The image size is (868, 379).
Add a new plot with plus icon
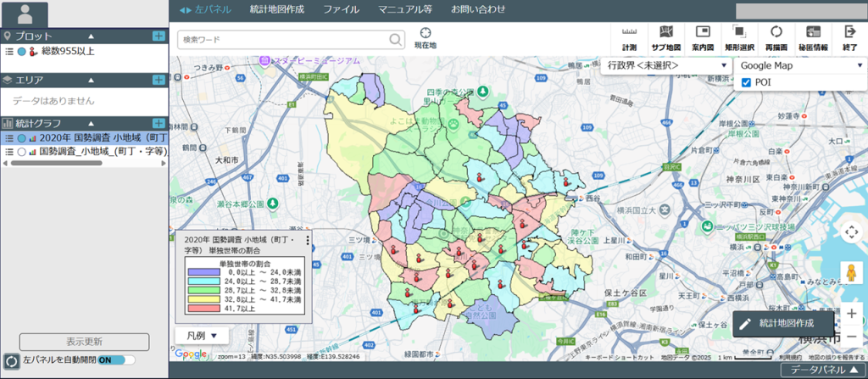(159, 36)
